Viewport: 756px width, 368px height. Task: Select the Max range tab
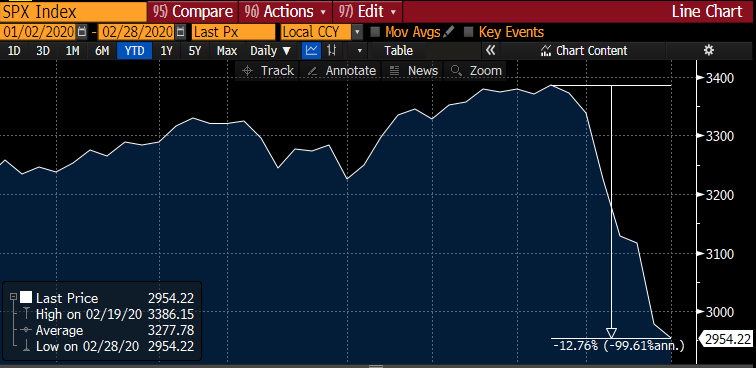(x=227, y=50)
